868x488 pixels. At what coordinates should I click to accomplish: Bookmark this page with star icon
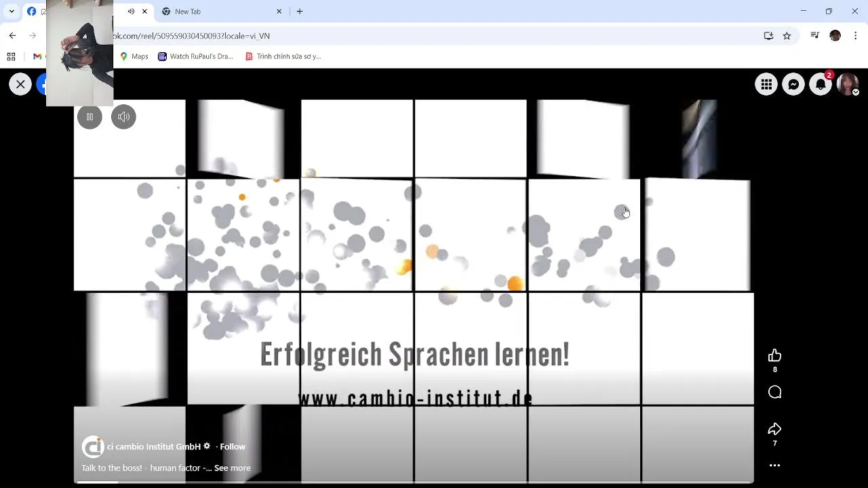pos(787,36)
